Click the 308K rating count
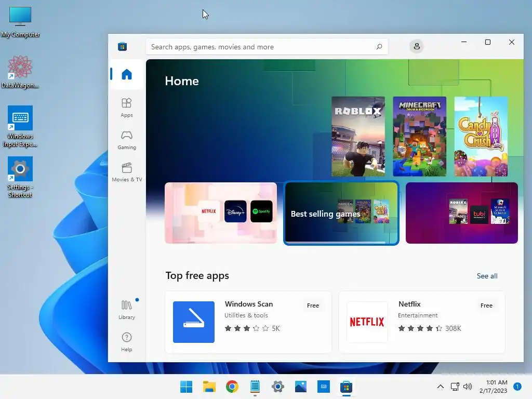532x399 pixels. (453, 328)
